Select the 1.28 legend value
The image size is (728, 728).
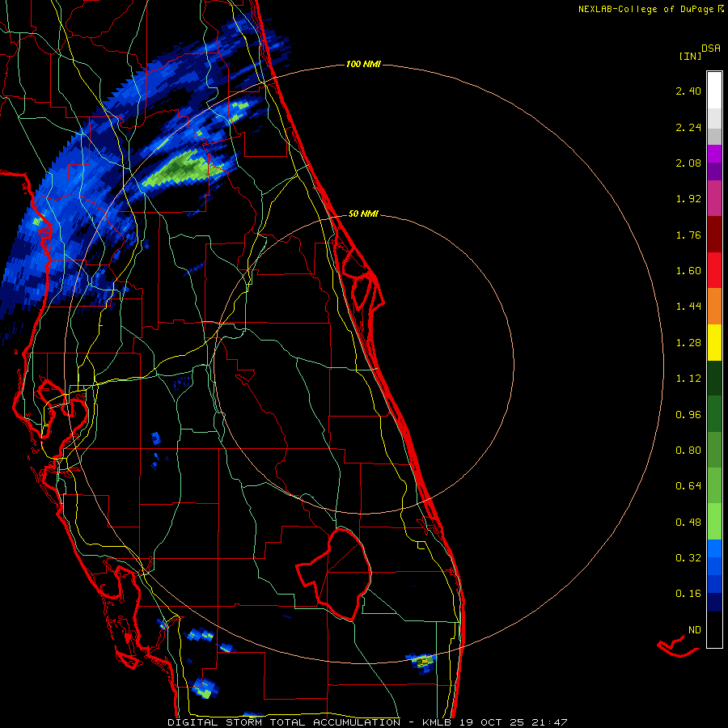[x=688, y=343]
